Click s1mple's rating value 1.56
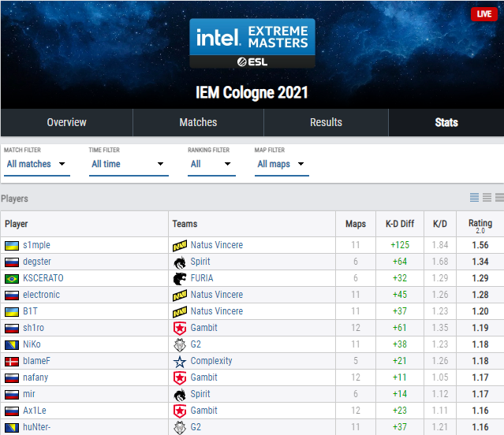 480,245
